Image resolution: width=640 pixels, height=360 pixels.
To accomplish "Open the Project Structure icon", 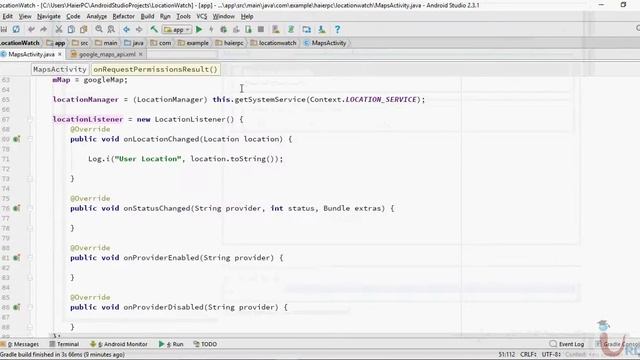I will [307, 29].
